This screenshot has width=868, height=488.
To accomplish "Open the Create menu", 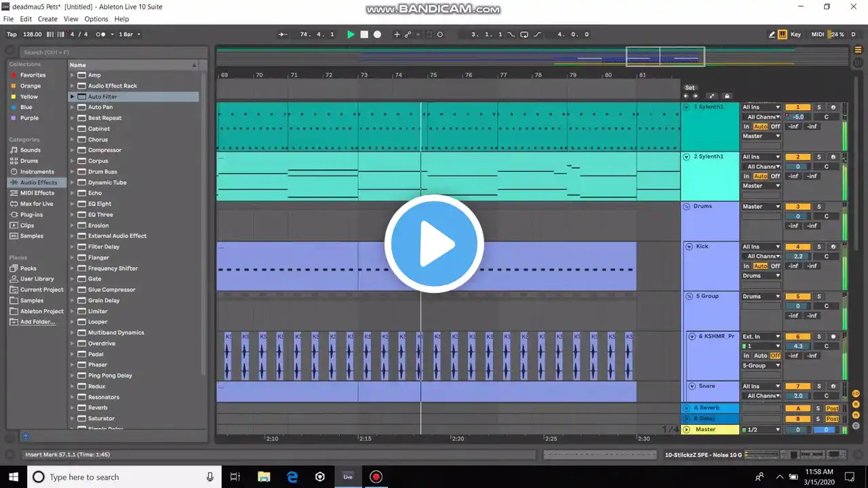I will 47,19.
